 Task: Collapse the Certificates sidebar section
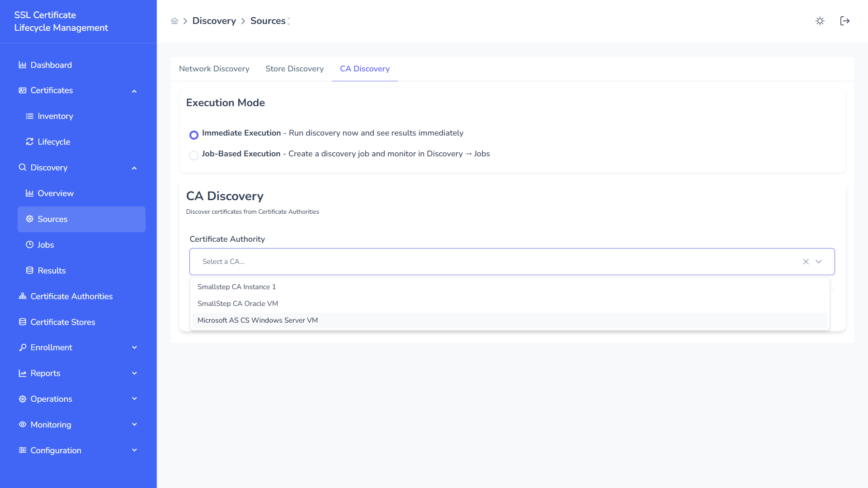[134, 91]
